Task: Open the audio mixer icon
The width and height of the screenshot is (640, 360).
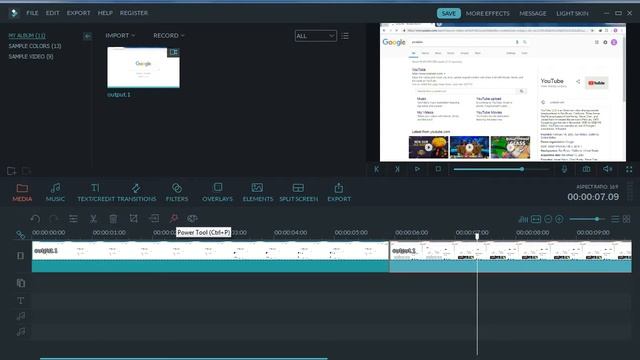Action: pos(523,219)
